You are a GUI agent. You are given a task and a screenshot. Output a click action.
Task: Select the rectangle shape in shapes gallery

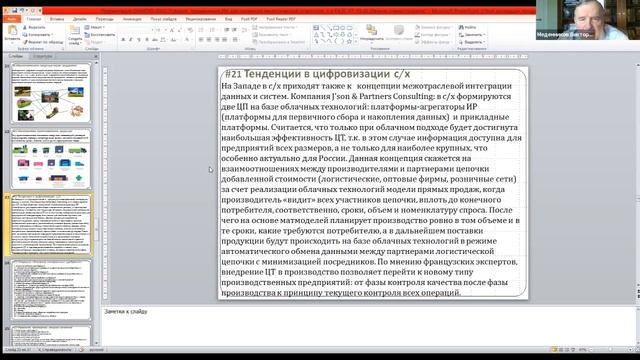tap(336, 28)
